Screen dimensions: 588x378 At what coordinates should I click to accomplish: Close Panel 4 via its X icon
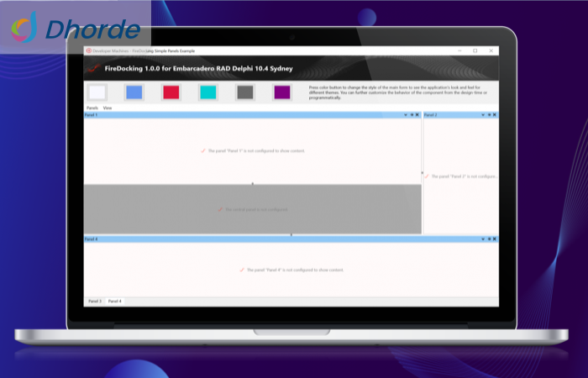click(495, 239)
